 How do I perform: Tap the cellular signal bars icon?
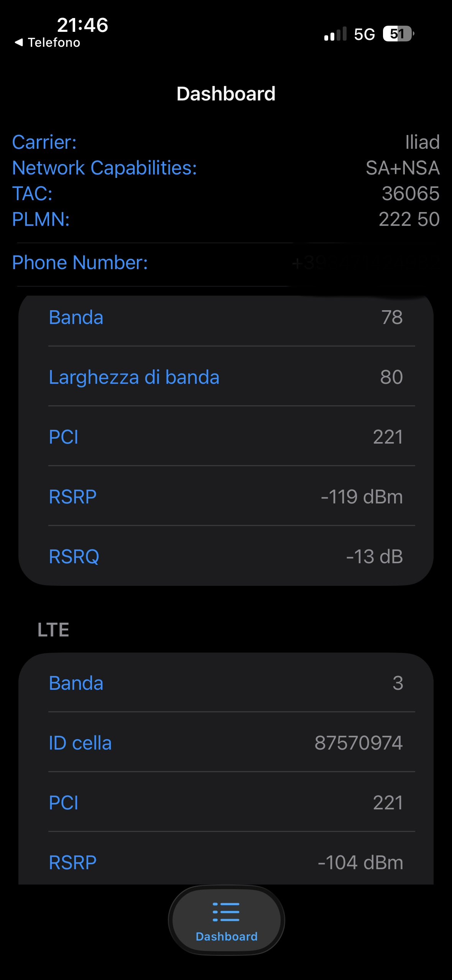click(335, 34)
